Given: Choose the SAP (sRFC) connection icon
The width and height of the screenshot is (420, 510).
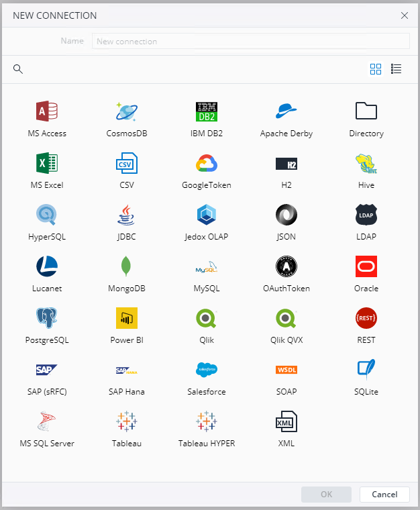Looking at the screenshot, I should click(47, 370).
